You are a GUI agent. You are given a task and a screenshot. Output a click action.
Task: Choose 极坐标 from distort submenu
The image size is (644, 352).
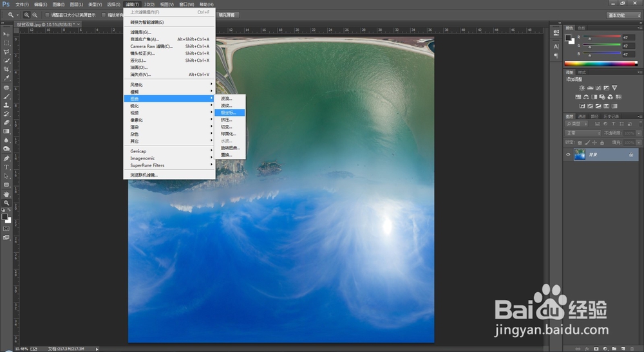pos(230,113)
